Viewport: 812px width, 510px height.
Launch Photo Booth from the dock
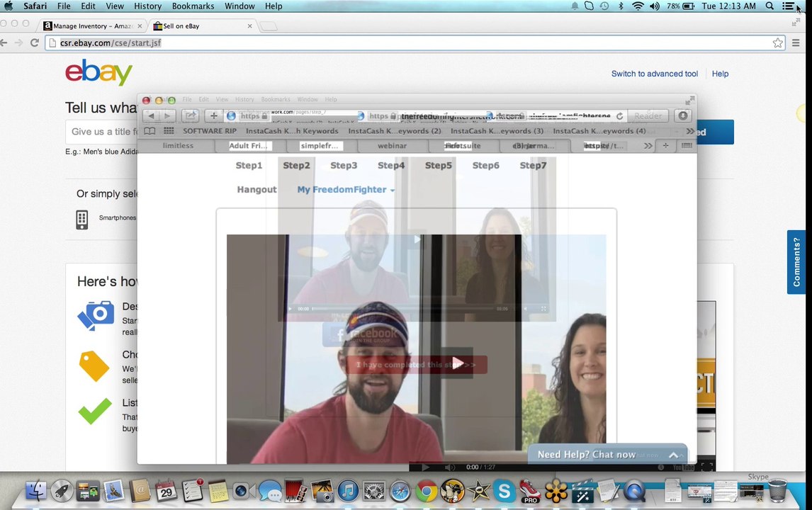(295, 490)
